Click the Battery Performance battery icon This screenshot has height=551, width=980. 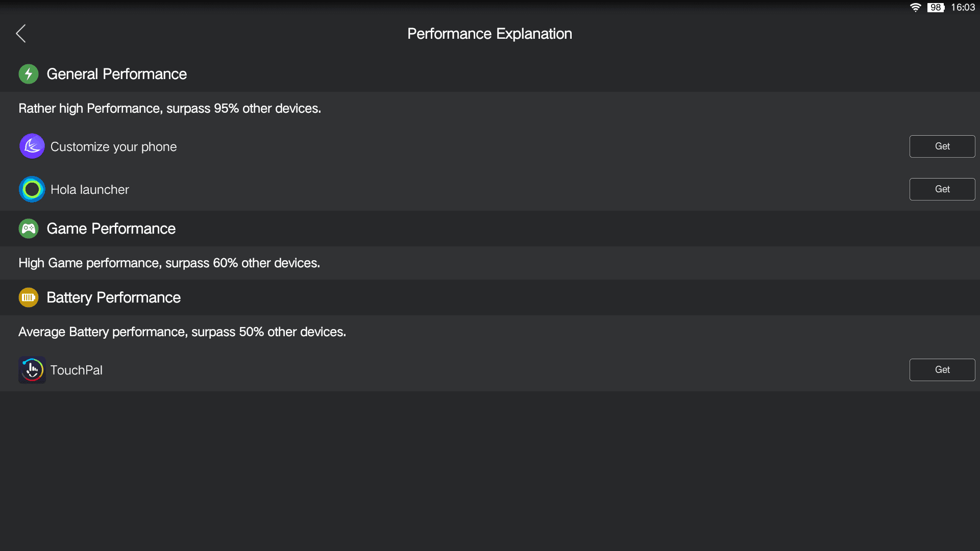click(29, 297)
